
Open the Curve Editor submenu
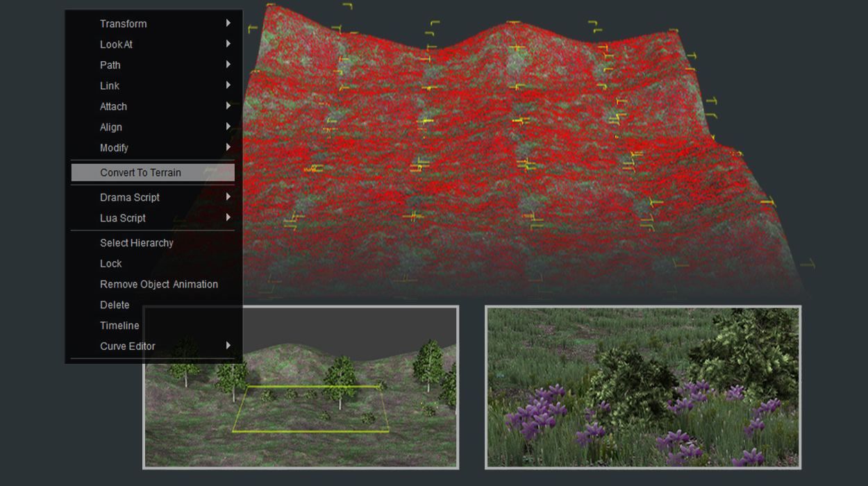153,346
